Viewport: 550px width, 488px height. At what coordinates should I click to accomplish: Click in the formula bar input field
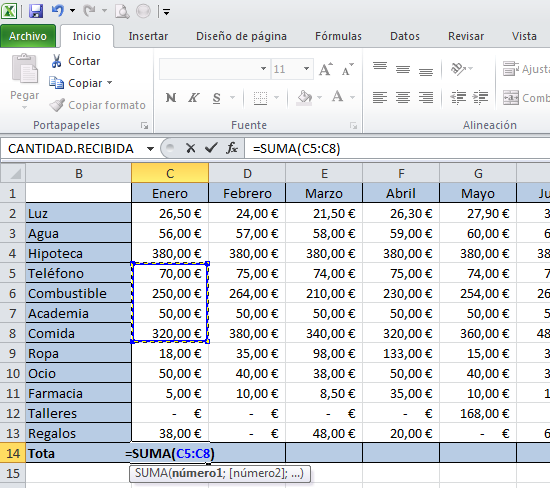(x=397, y=149)
